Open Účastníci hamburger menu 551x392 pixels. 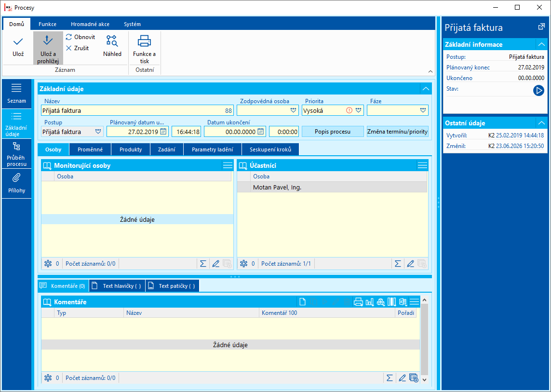pyautogui.click(x=422, y=165)
